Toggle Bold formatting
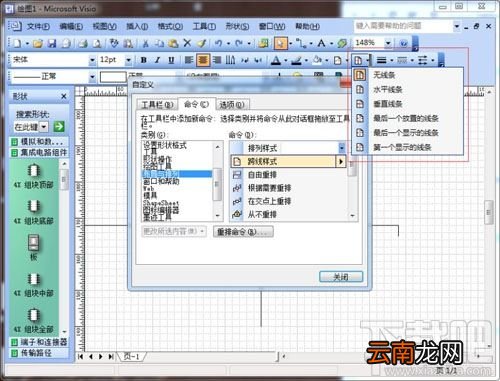Screen dimensions: 500x381 coord(143,60)
